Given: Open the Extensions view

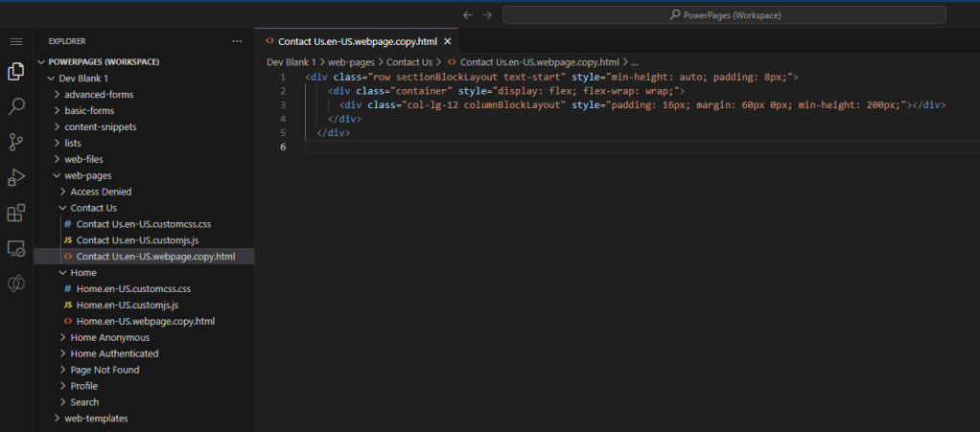Looking at the screenshot, I should [15, 213].
